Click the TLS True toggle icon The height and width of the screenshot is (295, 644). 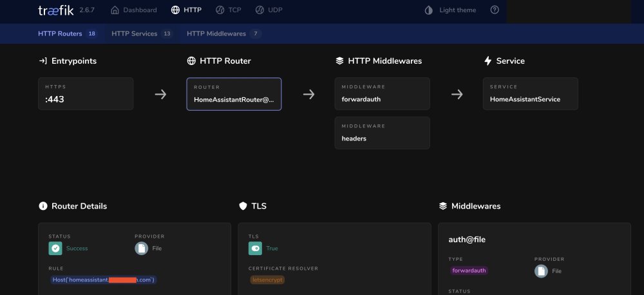coord(255,248)
